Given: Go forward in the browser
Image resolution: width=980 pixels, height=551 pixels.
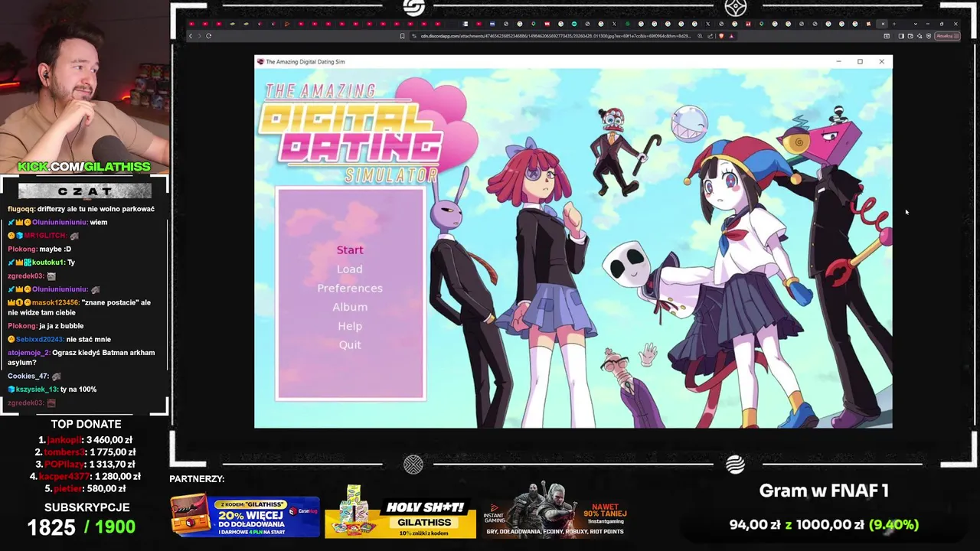Looking at the screenshot, I should (x=199, y=36).
